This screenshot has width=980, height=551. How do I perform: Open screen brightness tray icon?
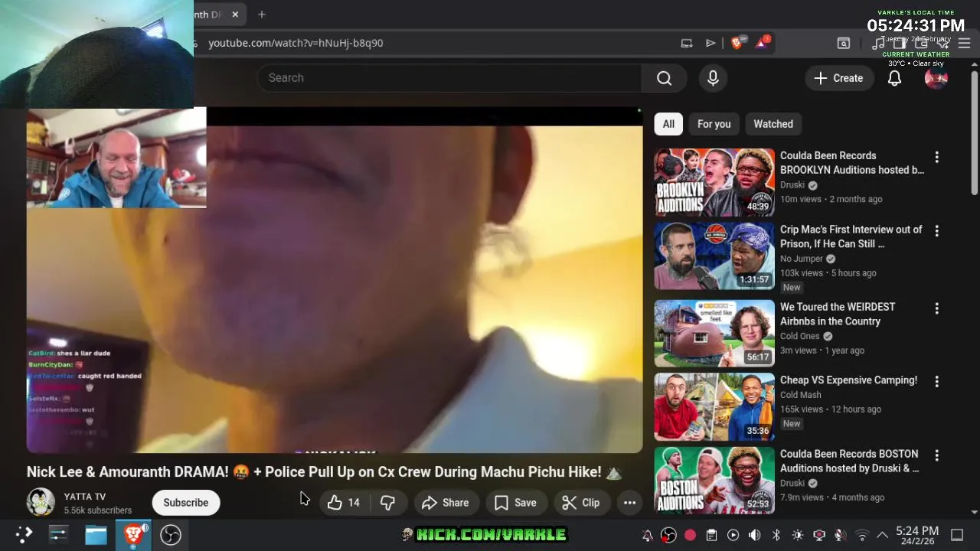[797, 535]
